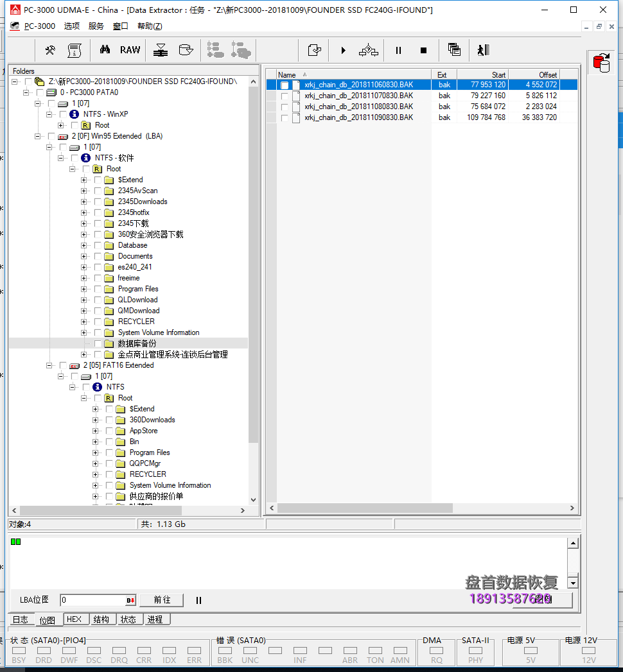Screen dimensions: 623x672
Task: Switch to the 状态 tab
Action: tap(128, 619)
